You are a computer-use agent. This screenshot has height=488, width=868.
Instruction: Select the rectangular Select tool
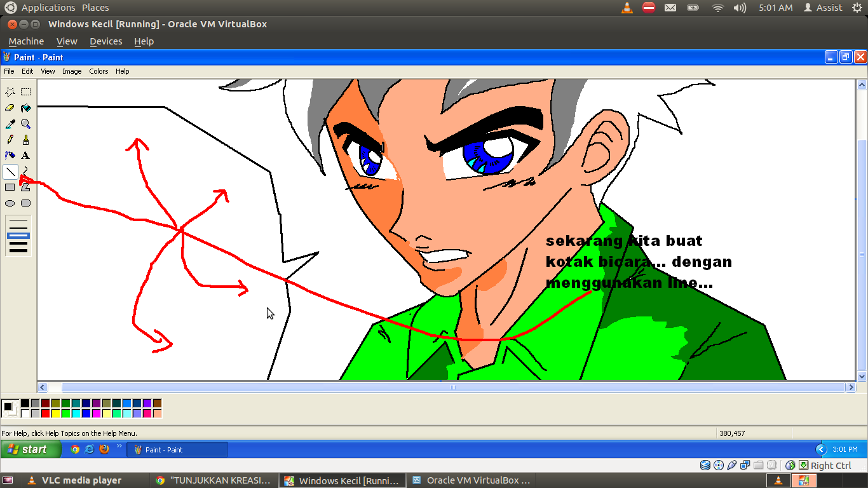click(25, 92)
